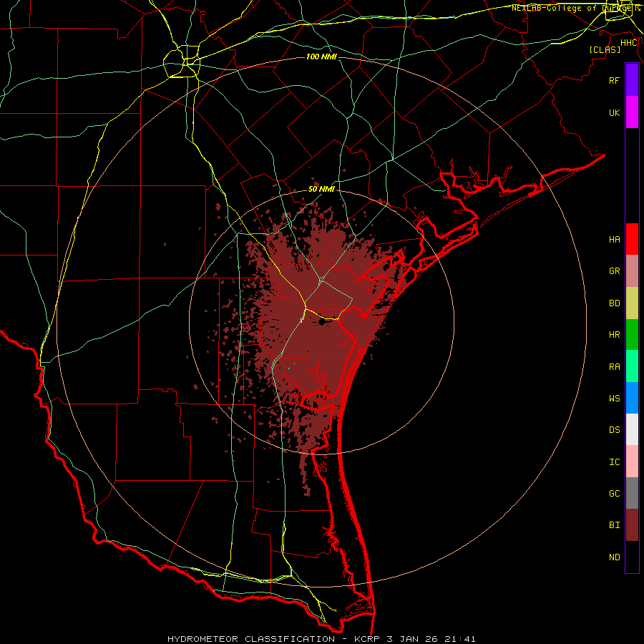Click the 'WS' legend label

(x=614, y=399)
